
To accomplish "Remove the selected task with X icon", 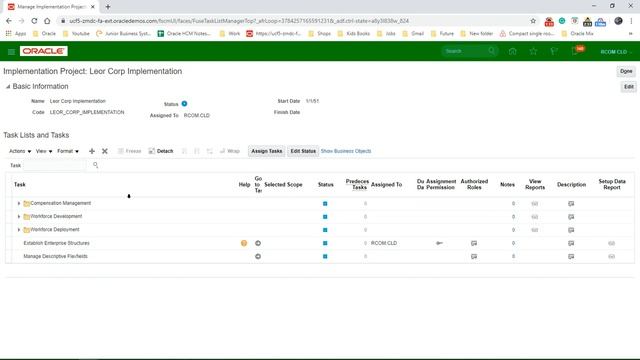I will click(105, 151).
